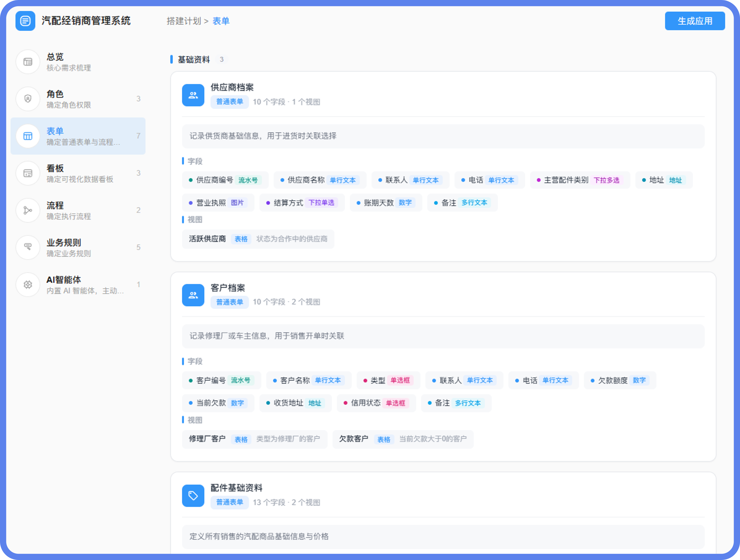Click the 基础资料 section heading
The width and height of the screenshot is (740, 560).
click(x=194, y=59)
